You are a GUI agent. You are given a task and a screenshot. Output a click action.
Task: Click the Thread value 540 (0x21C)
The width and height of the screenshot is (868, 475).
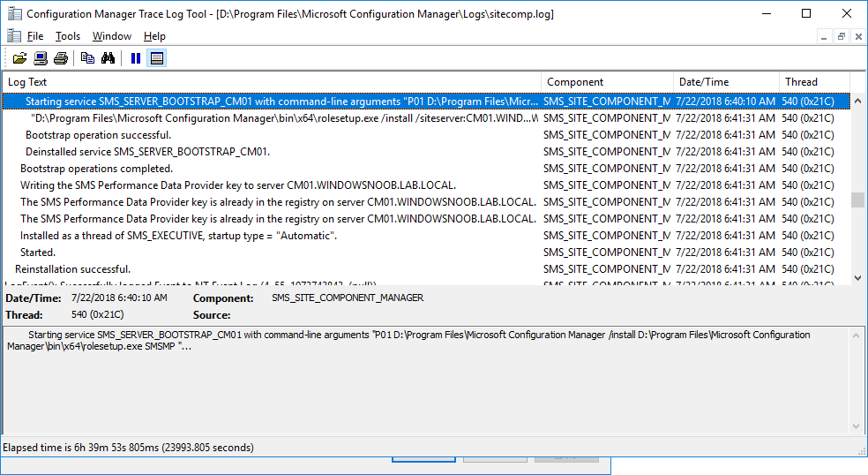tap(97, 314)
